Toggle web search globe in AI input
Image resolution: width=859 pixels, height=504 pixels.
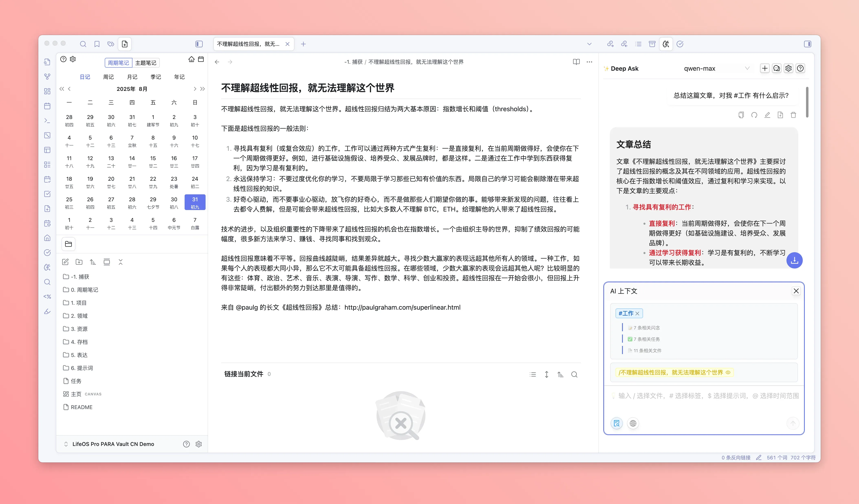633,423
